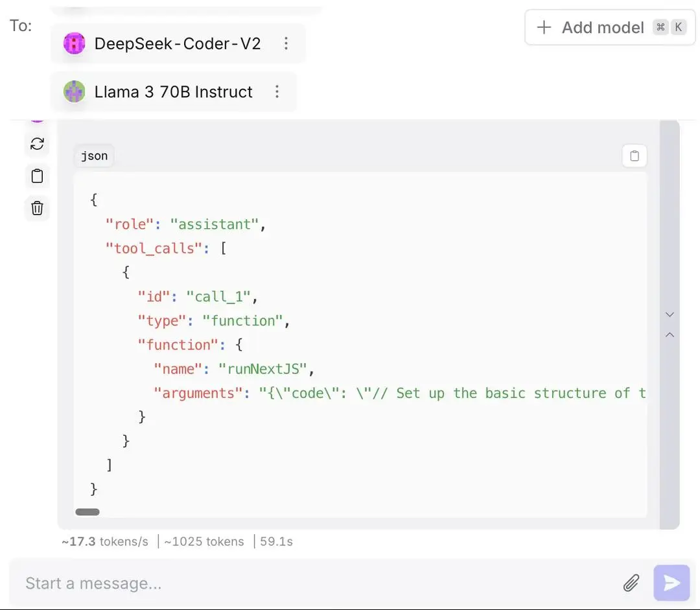Click the DeepSeek-Coder-V2 avatar icon

pyautogui.click(x=74, y=43)
